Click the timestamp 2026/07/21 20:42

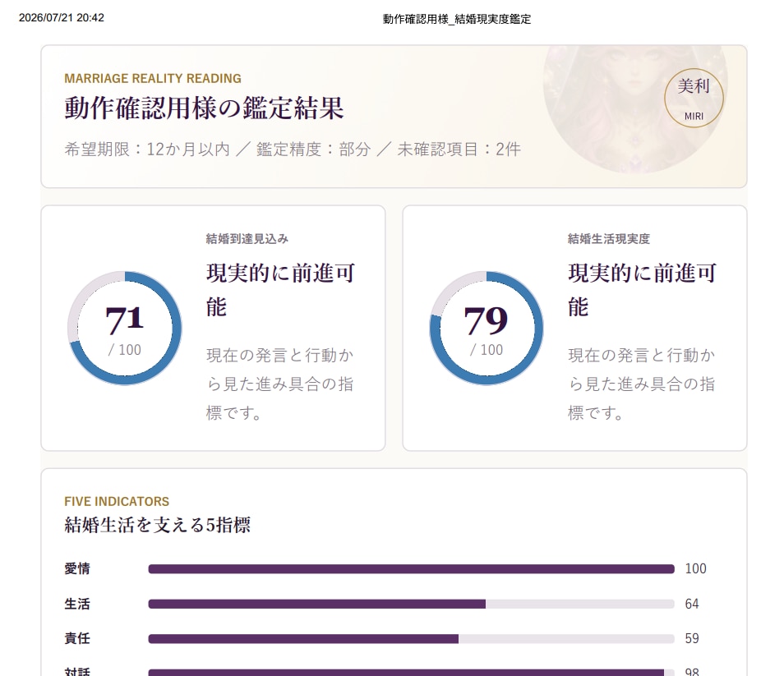[x=62, y=18]
